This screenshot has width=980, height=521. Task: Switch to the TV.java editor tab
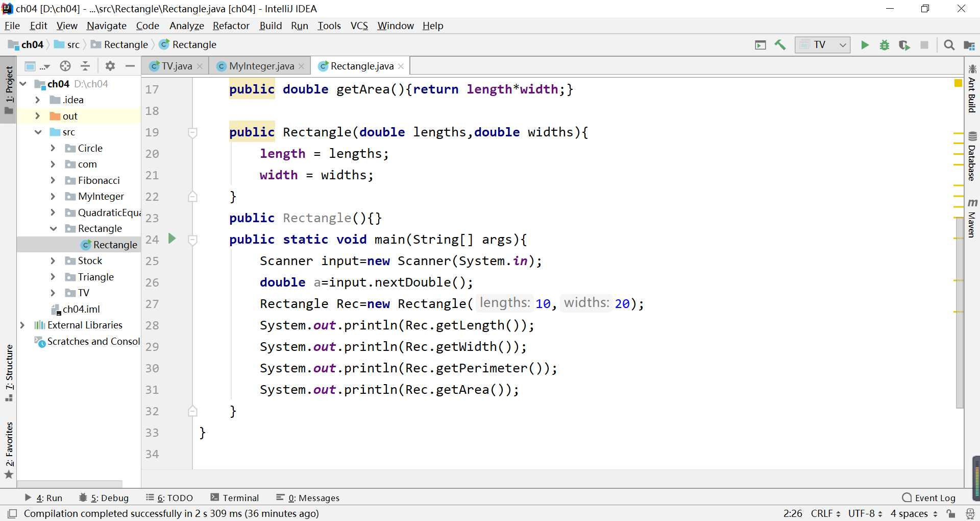pos(176,66)
